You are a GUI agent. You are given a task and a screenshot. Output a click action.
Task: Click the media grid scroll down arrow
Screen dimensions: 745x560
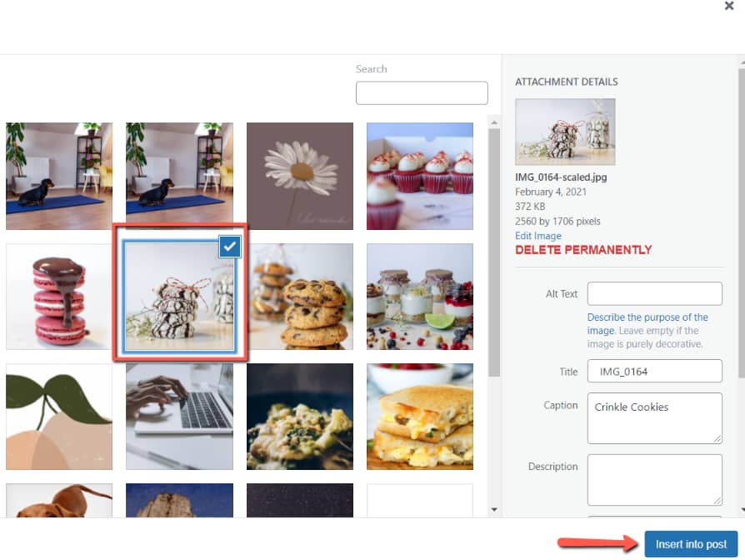(x=494, y=509)
